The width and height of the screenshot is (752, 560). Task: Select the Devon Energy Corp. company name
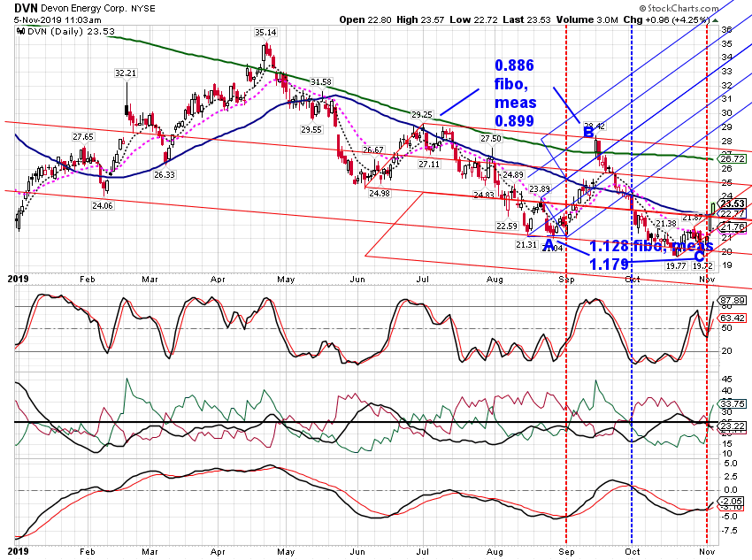coord(83,9)
